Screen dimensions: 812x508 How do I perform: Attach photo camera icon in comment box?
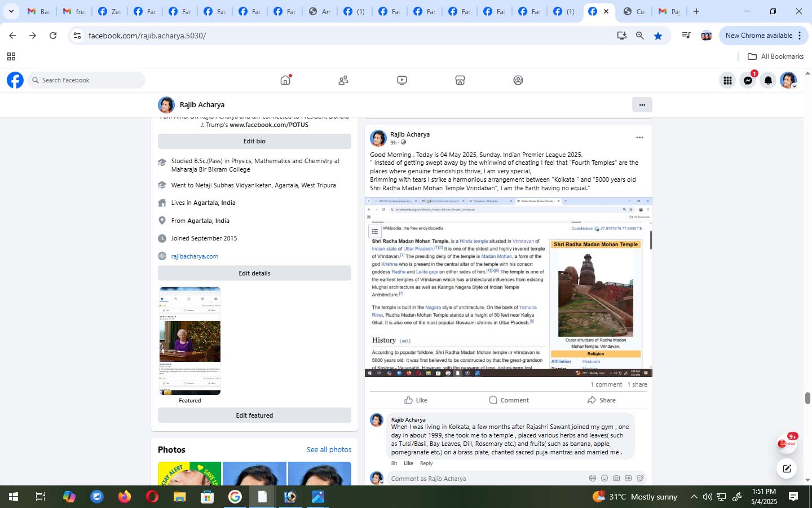pyautogui.click(x=616, y=478)
